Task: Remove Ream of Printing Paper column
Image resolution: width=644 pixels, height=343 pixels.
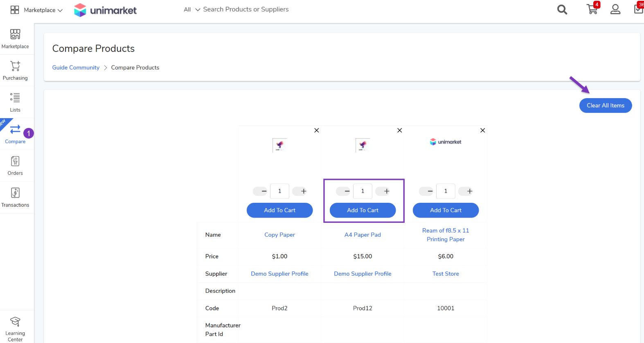Action: [x=482, y=130]
